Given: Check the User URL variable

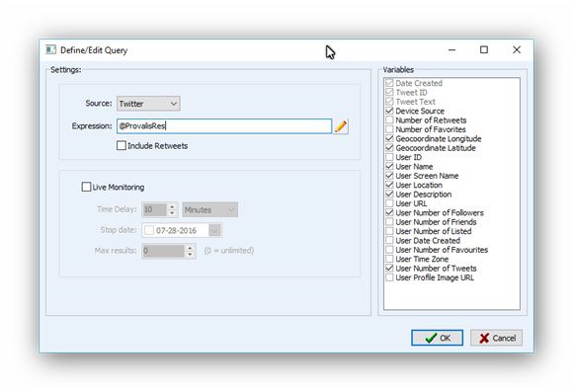Looking at the screenshot, I should [x=389, y=203].
